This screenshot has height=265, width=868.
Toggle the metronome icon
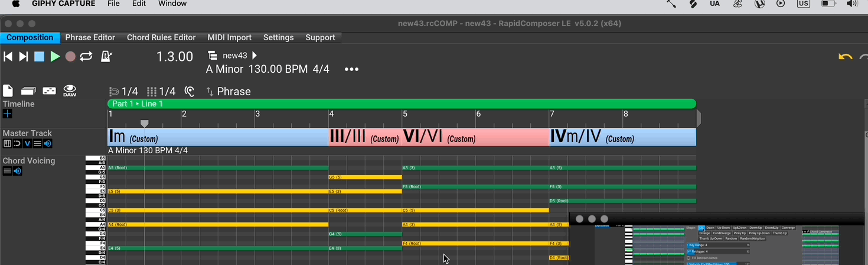pos(106,57)
